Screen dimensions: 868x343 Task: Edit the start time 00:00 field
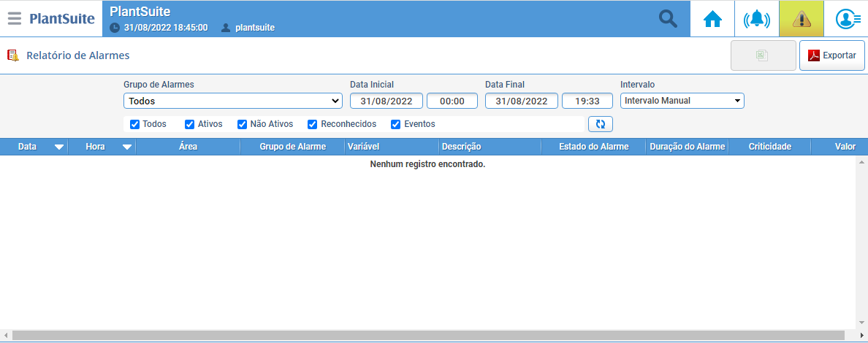coord(452,101)
